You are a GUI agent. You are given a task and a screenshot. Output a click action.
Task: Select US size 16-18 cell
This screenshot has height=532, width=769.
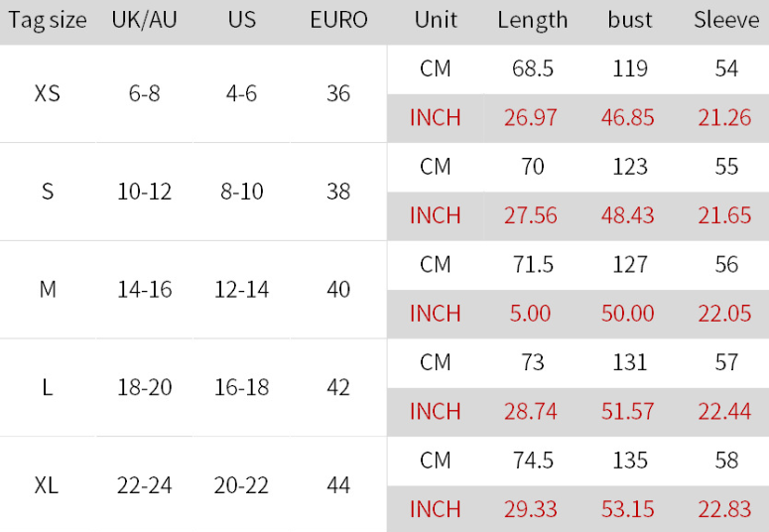(241, 387)
